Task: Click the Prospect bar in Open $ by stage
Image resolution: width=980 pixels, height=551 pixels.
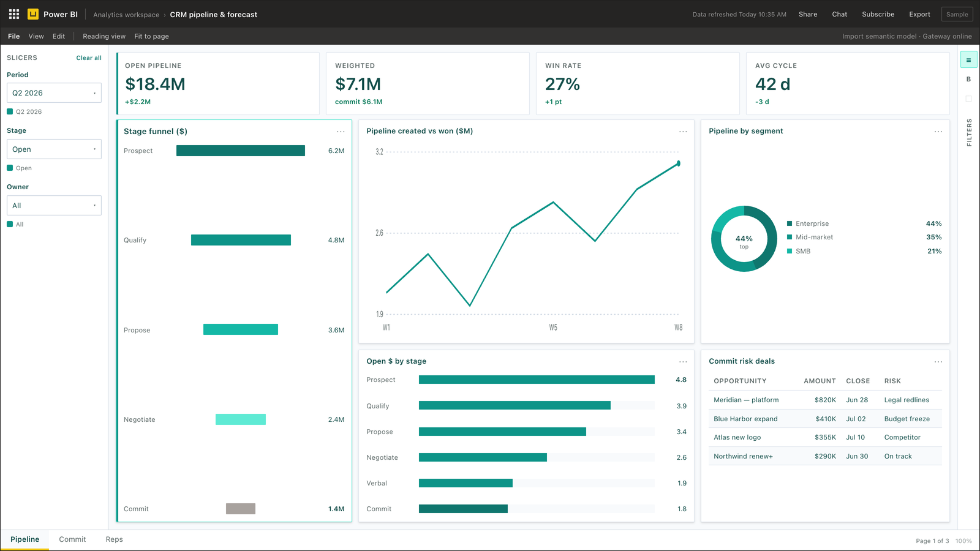Action: pyautogui.click(x=537, y=380)
